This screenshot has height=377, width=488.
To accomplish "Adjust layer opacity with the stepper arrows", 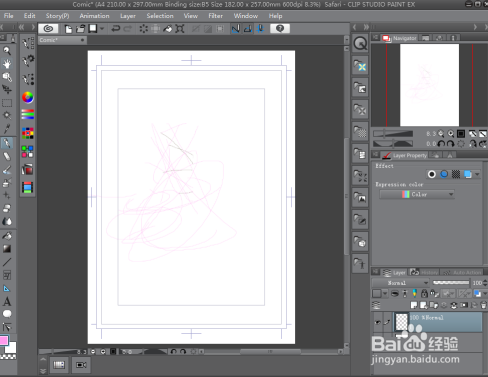I will (485, 283).
